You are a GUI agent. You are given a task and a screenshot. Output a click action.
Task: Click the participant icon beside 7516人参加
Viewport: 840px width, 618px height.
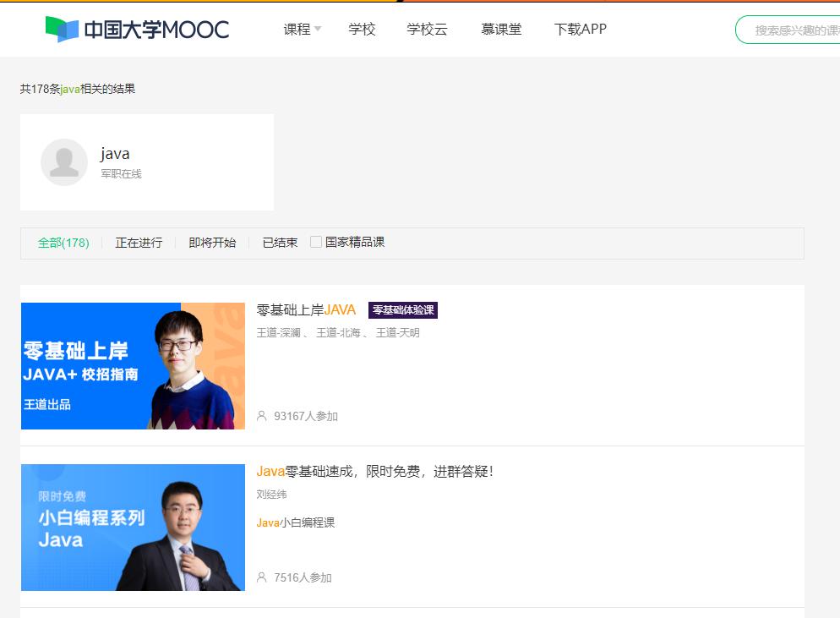tap(262, 577)
